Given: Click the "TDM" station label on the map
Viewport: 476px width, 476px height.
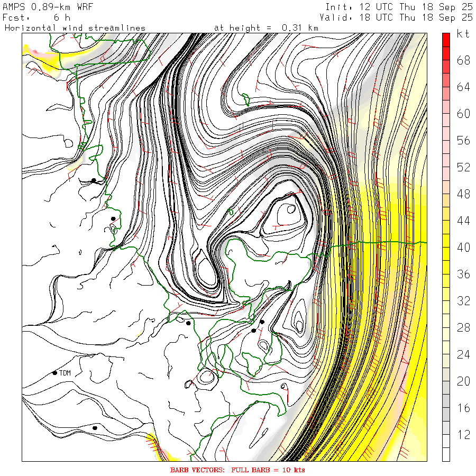Looking at the screenshot, I should pyautogui.click(x=65, y=373).
